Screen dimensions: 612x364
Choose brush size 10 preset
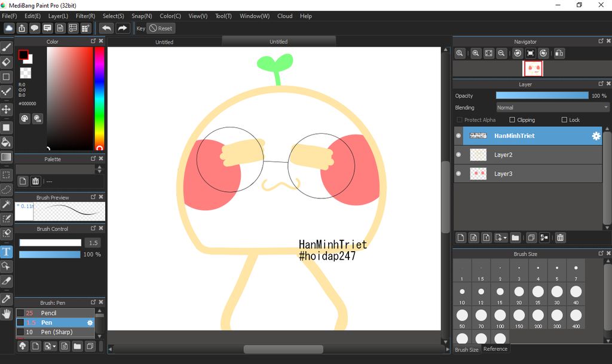point(462,294)
